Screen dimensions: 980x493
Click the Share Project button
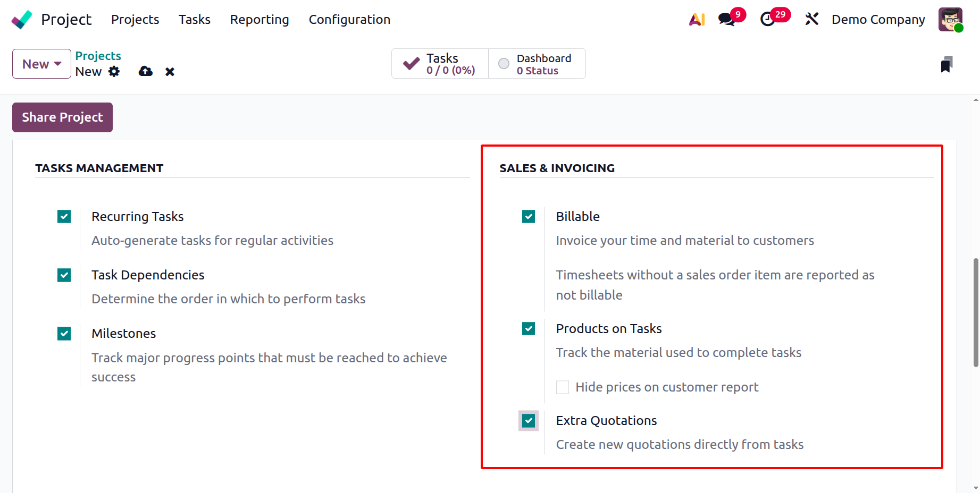pyautogui.click(x=62, y=117)
